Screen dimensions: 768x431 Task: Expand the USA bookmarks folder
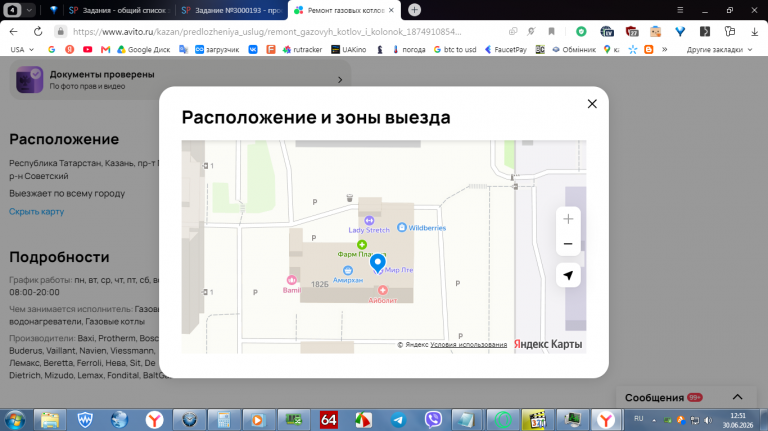pyautogui.click(x=22, y=49)
